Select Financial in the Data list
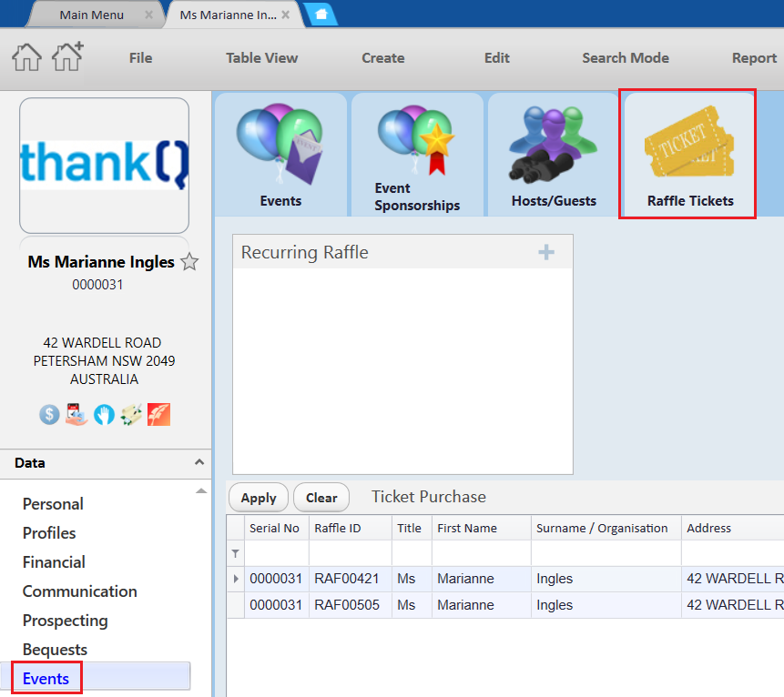784x697 pixels. click(x=54, y=562)
